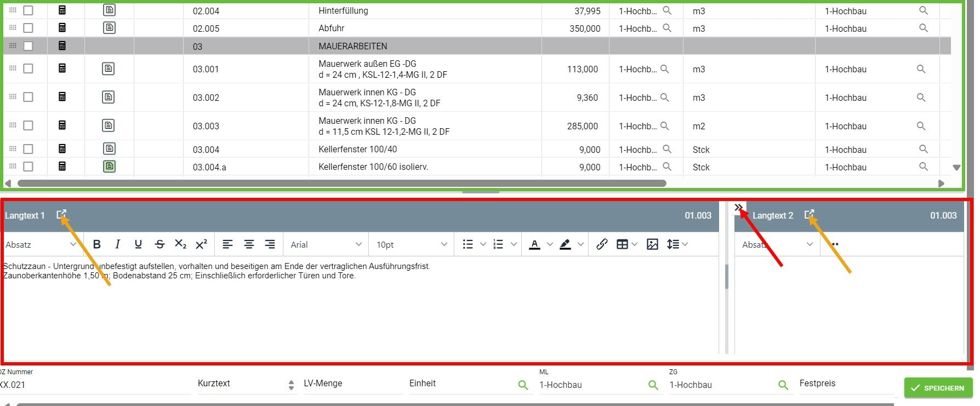The image size is (980, 406).
Task: Search ML value for row 03.003
Action: (664, 126)
